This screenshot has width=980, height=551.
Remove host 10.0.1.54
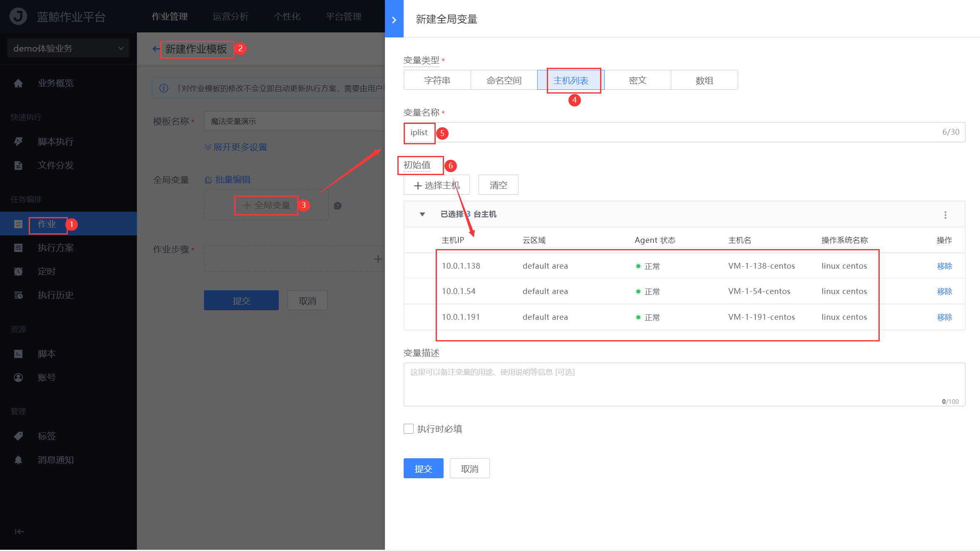coord(945,292)
